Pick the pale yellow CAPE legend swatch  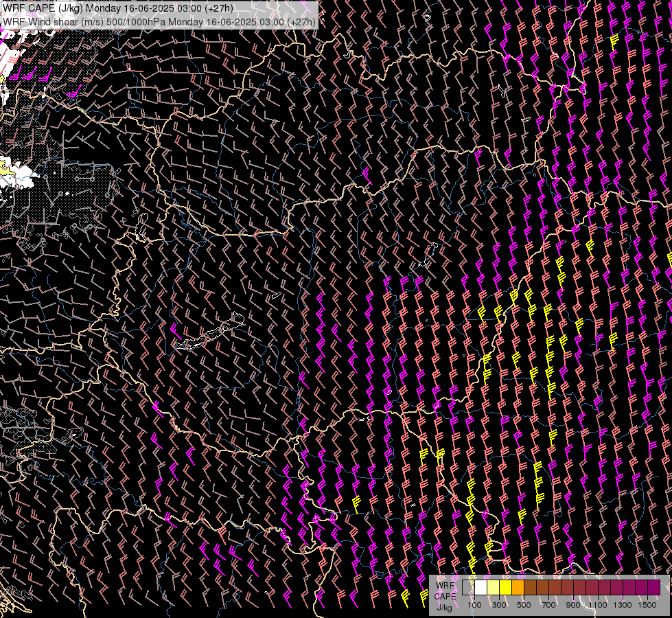494,587
